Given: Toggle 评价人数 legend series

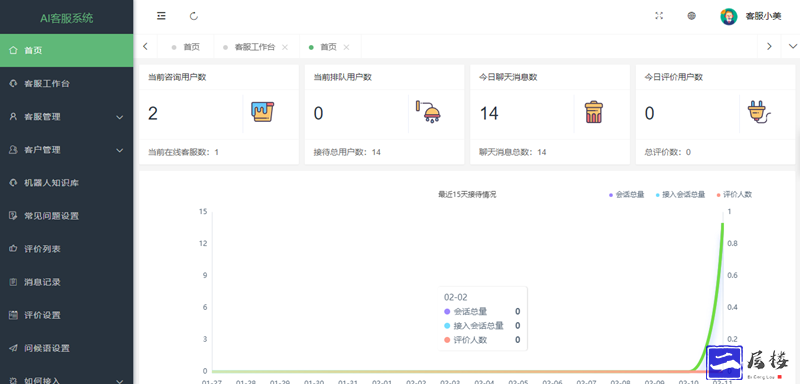Looking at the screenshot, I should click(734, 194).
